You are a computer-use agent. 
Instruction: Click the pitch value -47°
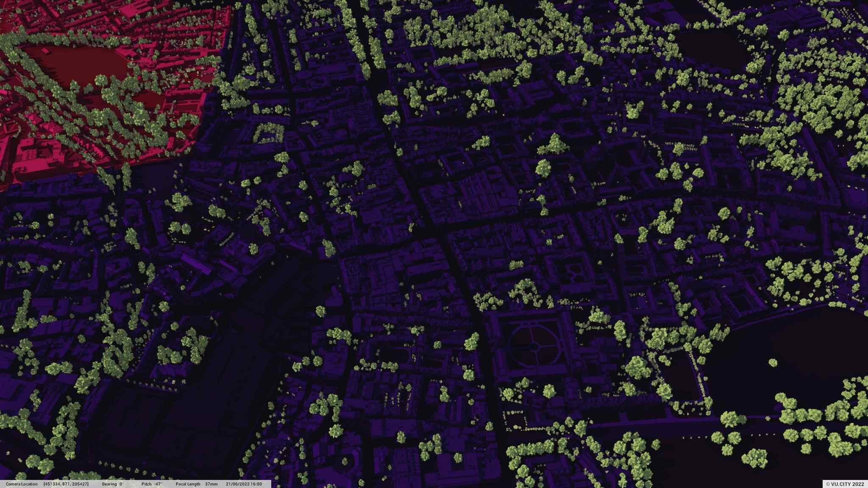158,484
